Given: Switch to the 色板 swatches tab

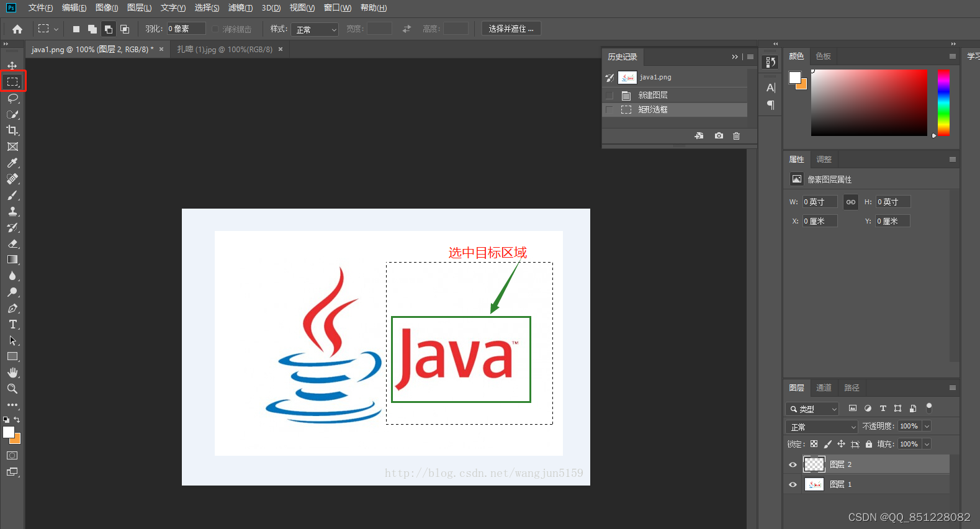Looking at the screenshot, I should (x=823, y=56).
